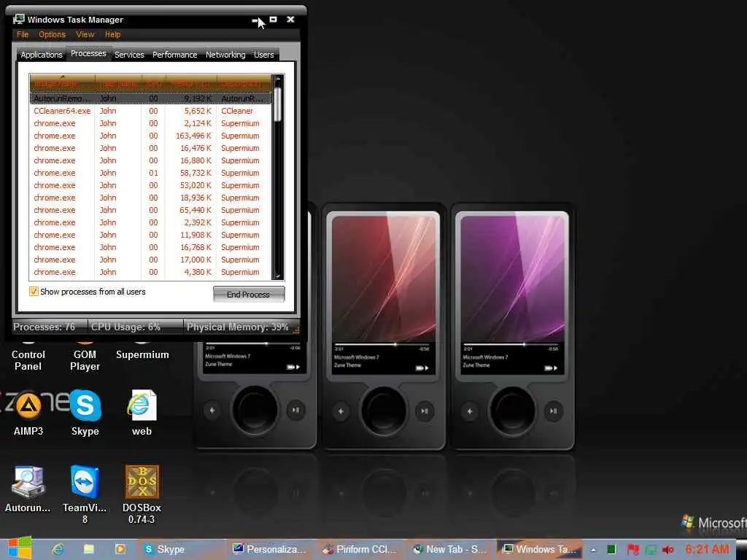
Task: Click the CPU value 01 cell
Action: (153, 173)
